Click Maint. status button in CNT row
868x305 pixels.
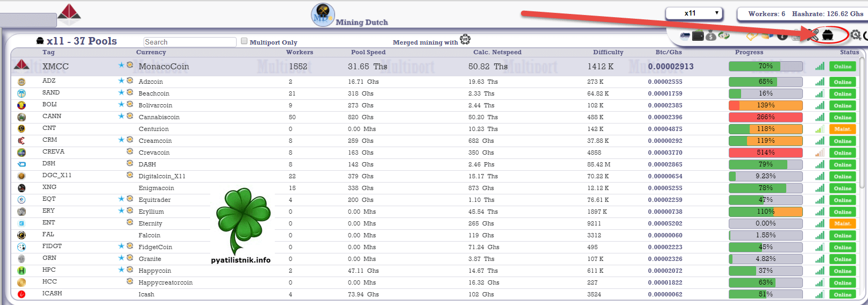coord(843,129)
